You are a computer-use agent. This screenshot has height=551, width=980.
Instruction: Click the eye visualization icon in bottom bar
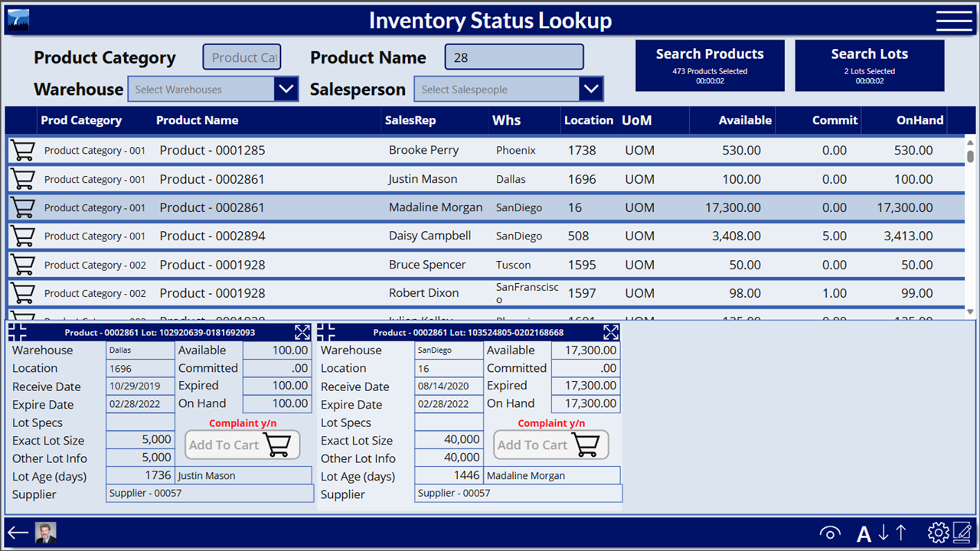pyautogui.click(x=830, y=533)
